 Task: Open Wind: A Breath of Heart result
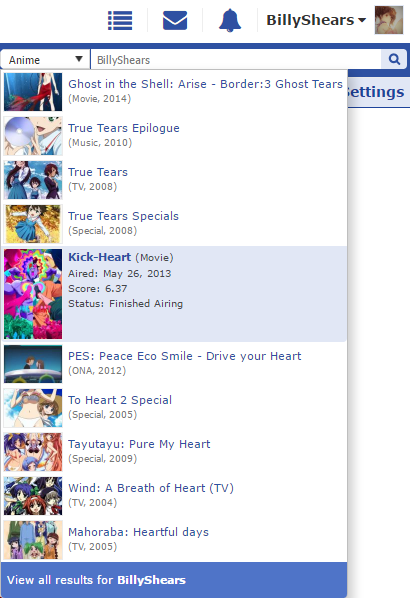(x=174, y=496)
